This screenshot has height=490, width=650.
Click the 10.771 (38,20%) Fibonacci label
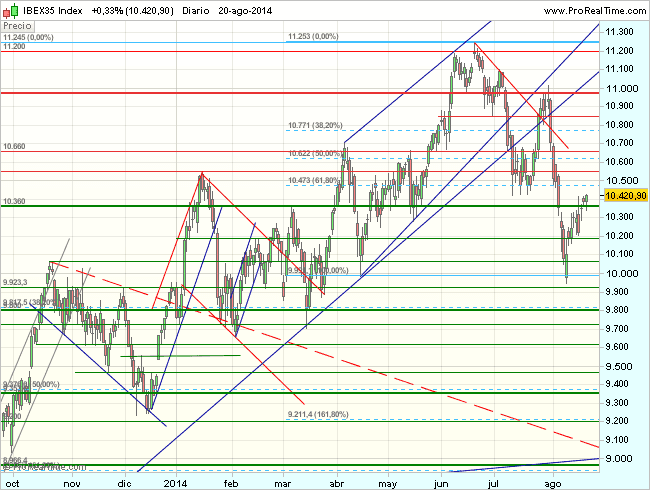(315, 125)
